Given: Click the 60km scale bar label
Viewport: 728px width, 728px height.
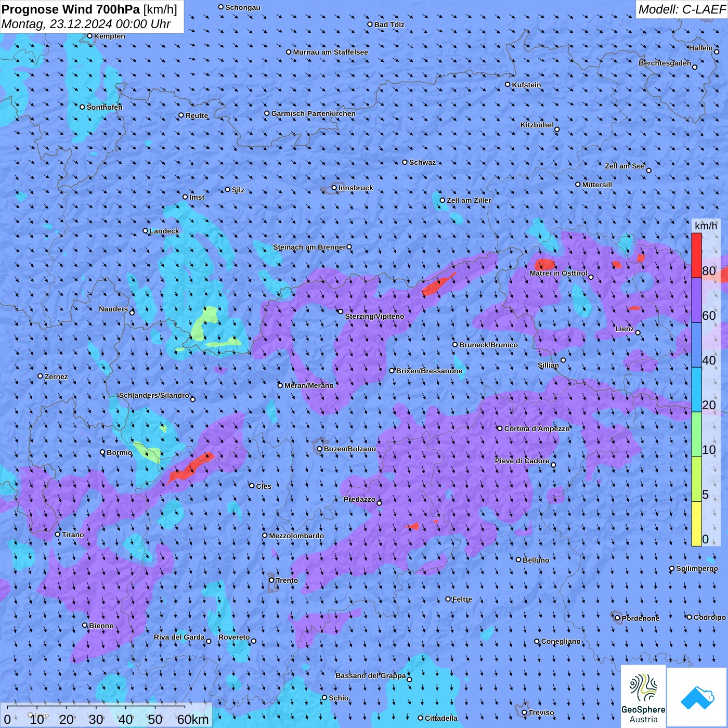Looking at the screenshot, I should (193, 719).
